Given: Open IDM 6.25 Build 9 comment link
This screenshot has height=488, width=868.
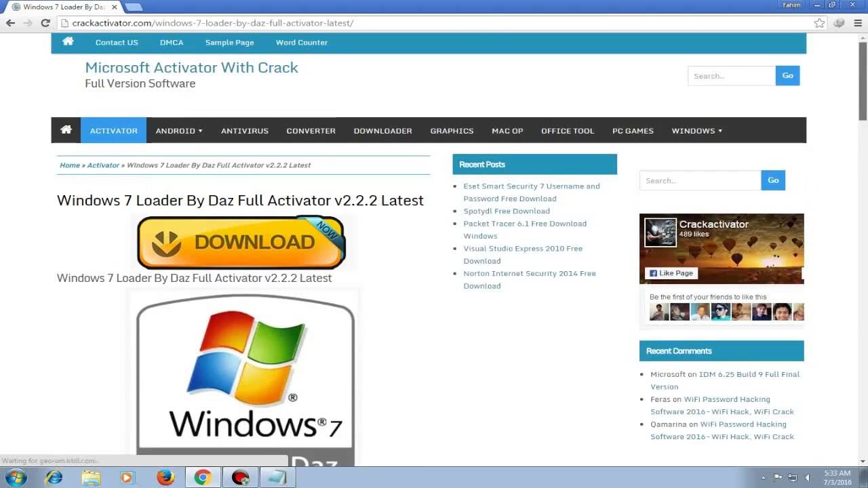Looking at the screenshot, I should 725,380.
